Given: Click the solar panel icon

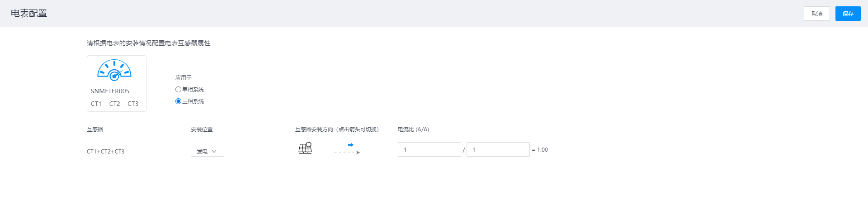Looking at the screenshot, I should pyautogui.click(x=305, y=148).
